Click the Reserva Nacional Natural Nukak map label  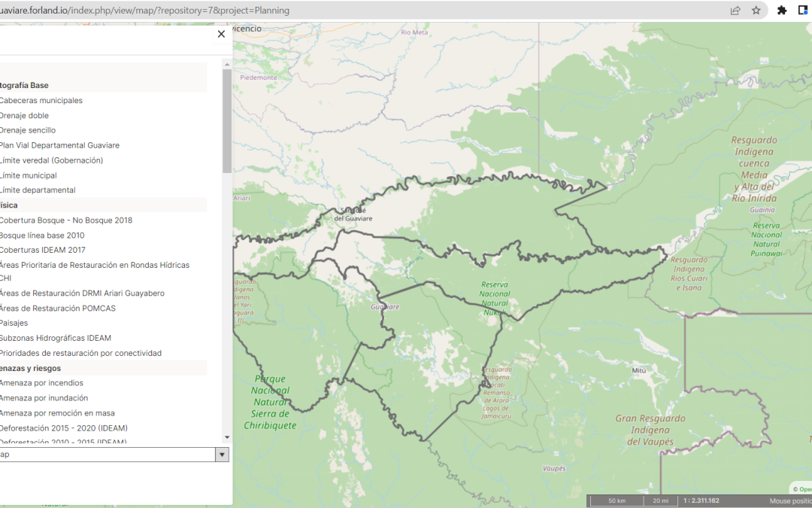(x=495, y=299)
